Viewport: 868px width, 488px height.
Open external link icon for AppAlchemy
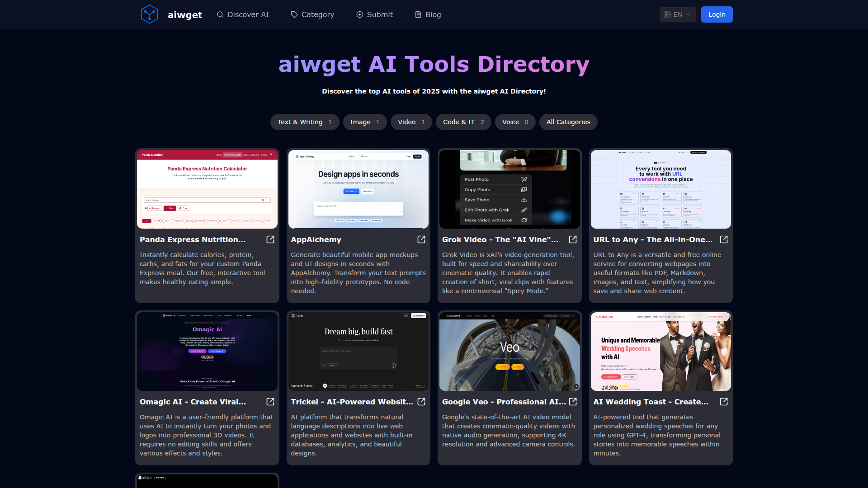[x=421, y=239]
